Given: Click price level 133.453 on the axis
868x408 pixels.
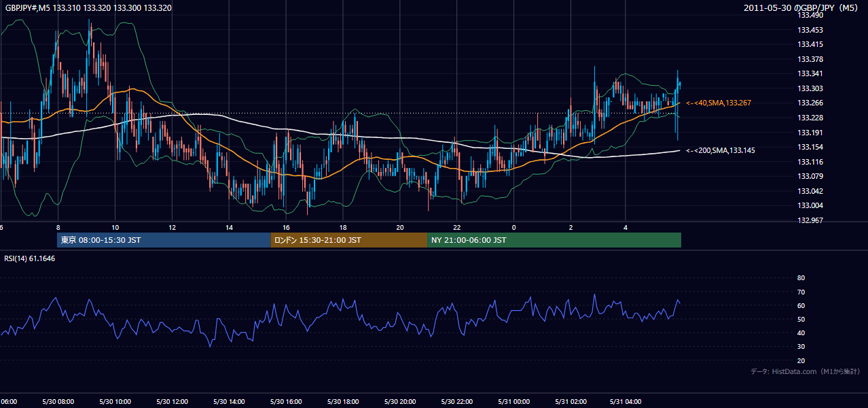Looking at the screenshot, I should [x=810, y=30].
